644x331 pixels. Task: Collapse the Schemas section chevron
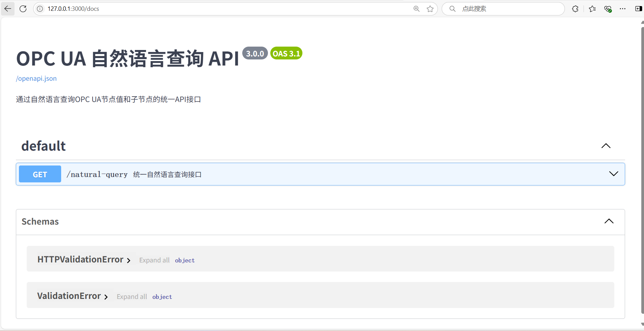pos(609,221)
